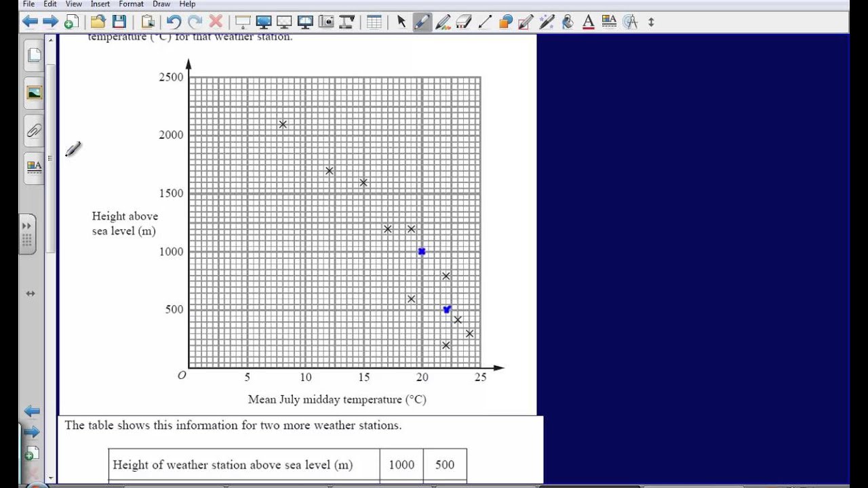Select the Shapes tool
This screenshot has width=868, height=488.
(505, 22)
